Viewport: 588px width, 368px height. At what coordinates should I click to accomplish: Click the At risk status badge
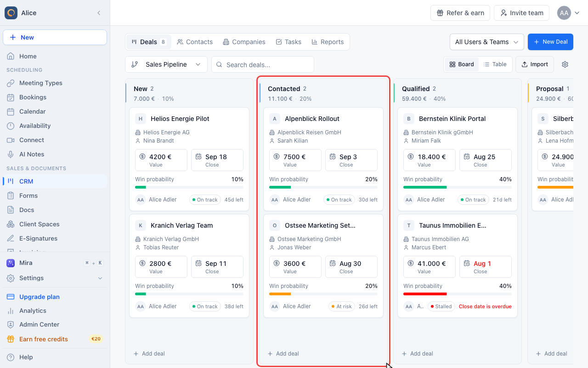(x=342, y=306)
